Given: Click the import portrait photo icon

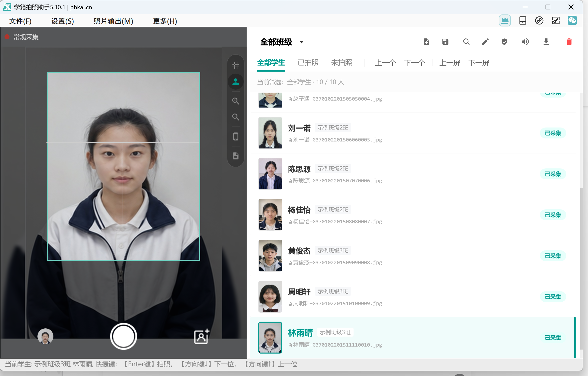Looking at the screenshot, I should (201, 336).
